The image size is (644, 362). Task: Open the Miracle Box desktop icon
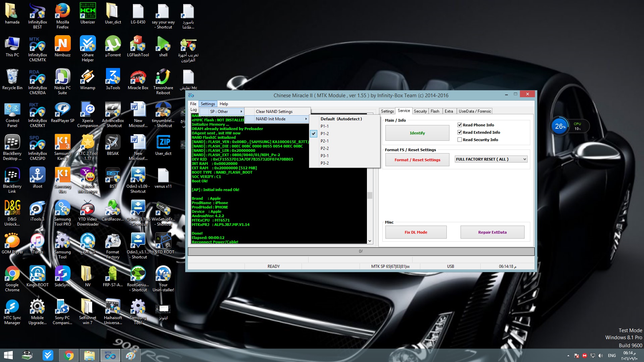(x=138, y=79)
